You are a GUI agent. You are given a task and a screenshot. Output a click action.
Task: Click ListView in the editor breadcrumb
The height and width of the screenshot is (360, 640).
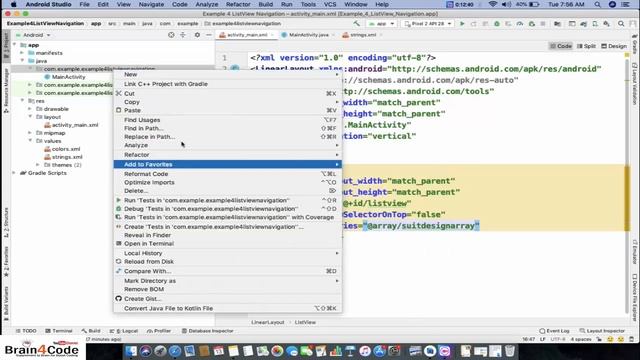305,322
